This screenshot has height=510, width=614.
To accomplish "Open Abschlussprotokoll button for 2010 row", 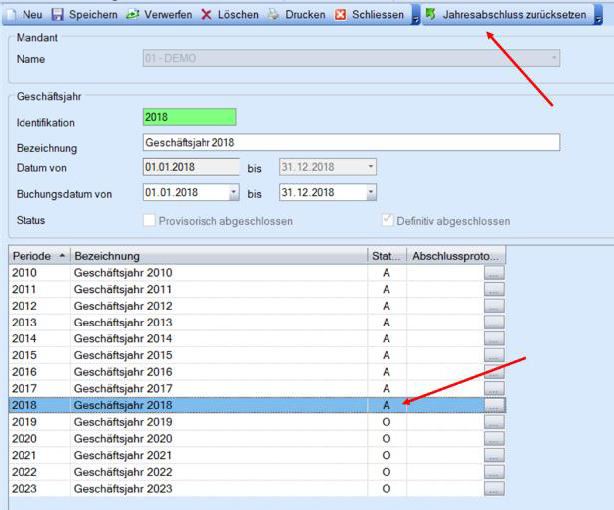I will coord(494,273).
